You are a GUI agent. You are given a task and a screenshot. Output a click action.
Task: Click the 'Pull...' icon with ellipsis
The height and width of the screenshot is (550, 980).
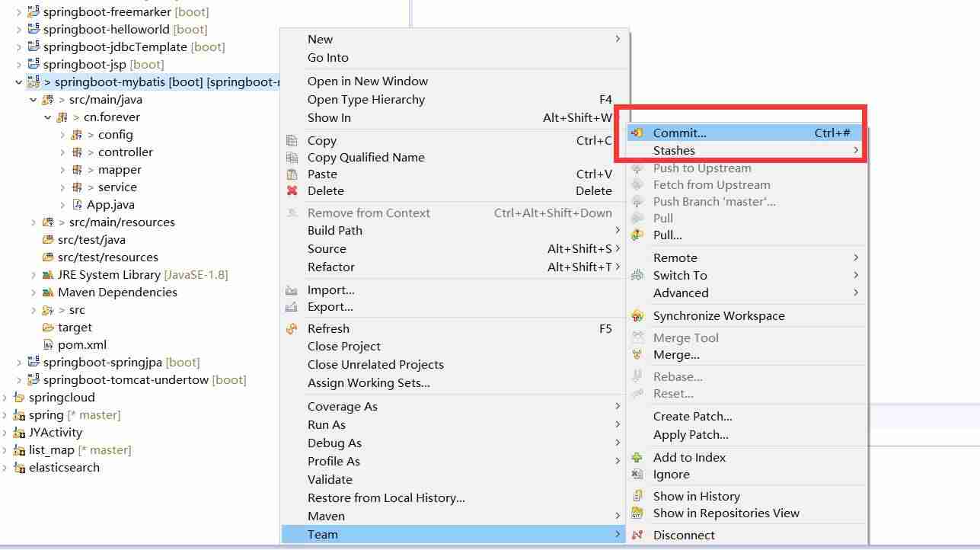coord(637,235)
